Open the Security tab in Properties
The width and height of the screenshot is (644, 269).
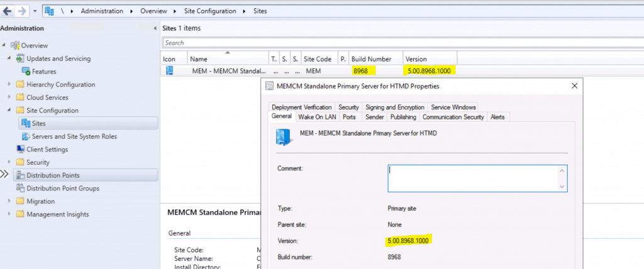(348, 107)
